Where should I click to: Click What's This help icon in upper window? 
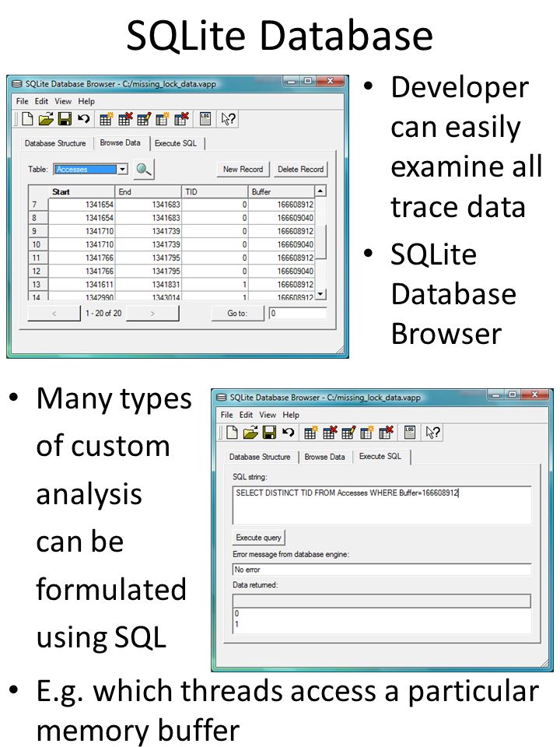pyautogui.click(x=228, y=119)
